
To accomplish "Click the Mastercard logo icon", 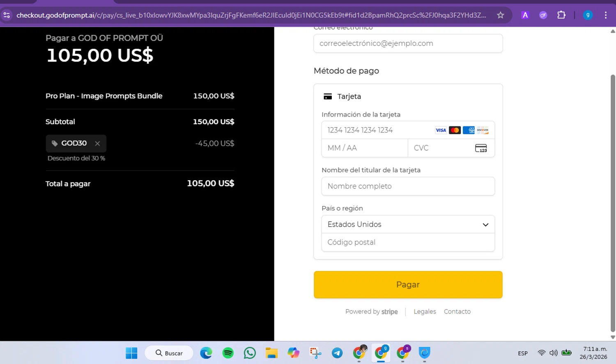I will pyautogui.click(x=455, y=130).
